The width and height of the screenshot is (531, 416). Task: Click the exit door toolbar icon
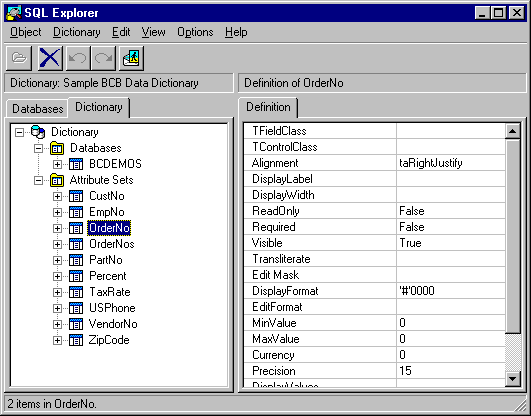click(x=131, y=58)
